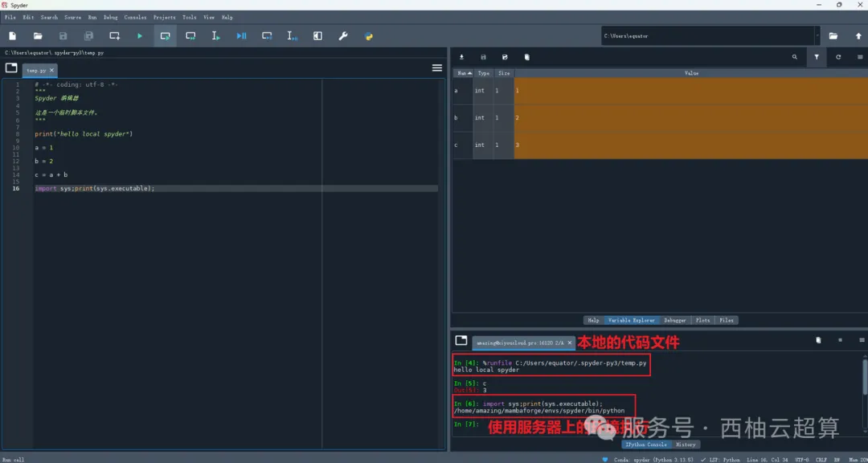Refresh variables in Variable Explorer
868x463 pixels.
coord(838,57)
